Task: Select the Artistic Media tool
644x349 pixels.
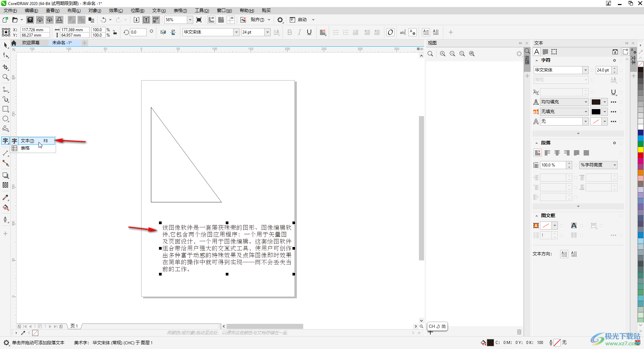Action: pyautogui.click(x=5, y=99)
